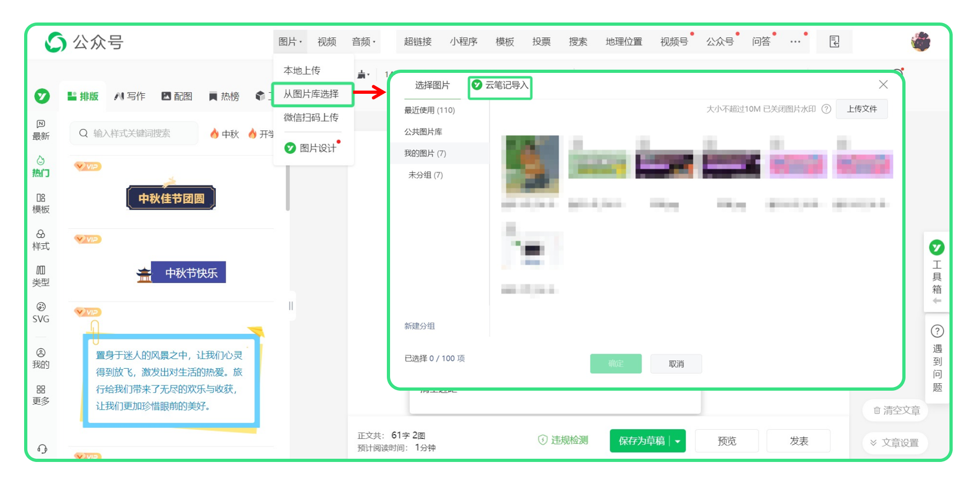Open more toolbar options via the ellipsis
The width and height of the screenshot is (980, 485).
pos(795,42)
